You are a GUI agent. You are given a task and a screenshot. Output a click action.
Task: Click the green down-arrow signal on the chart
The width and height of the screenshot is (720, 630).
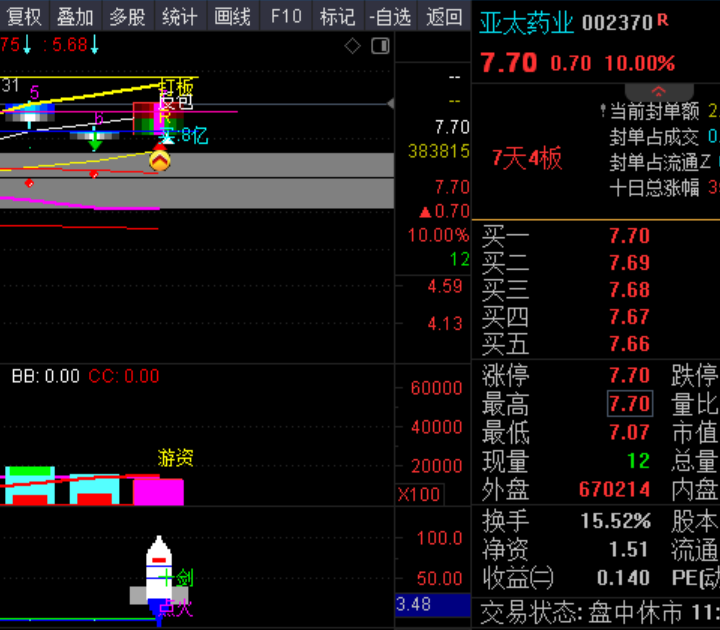point(95,144)
